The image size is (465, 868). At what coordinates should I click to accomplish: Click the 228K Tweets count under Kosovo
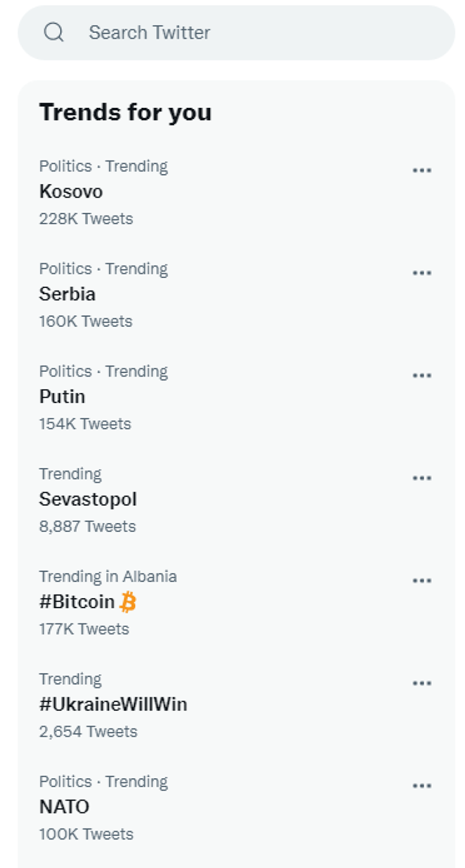[x=86, y=219]
